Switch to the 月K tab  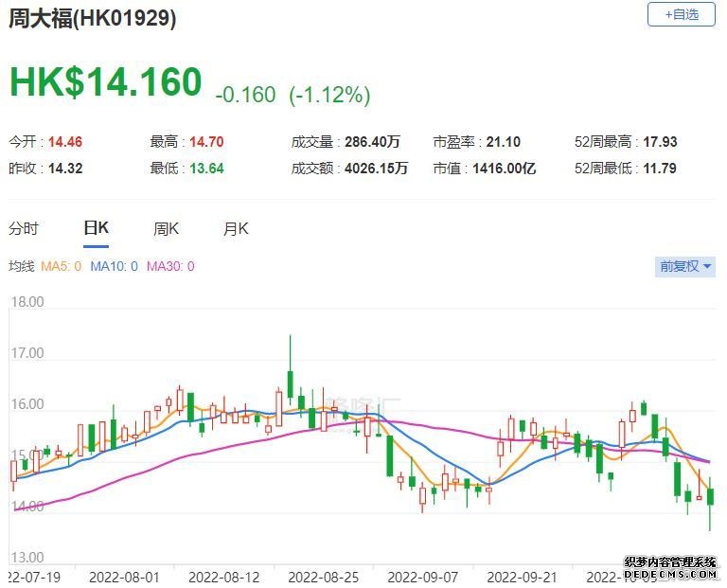pos(236,228)
